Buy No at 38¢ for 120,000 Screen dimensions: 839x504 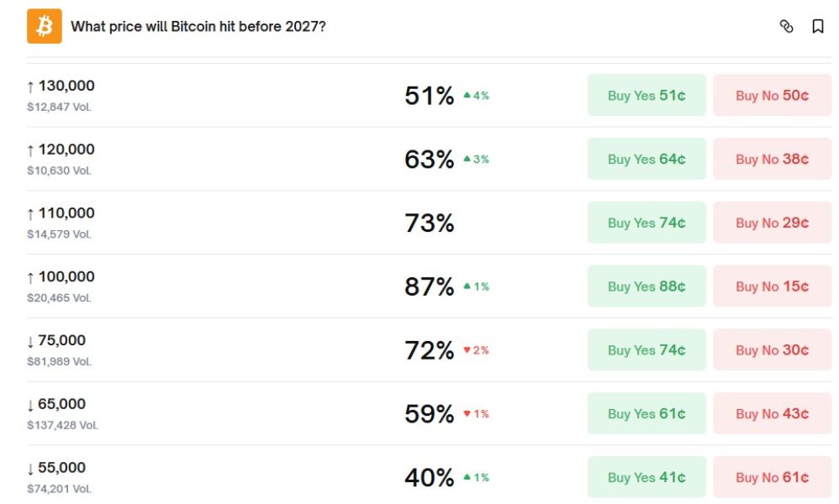pyautogui.click(x=772, y=159)
